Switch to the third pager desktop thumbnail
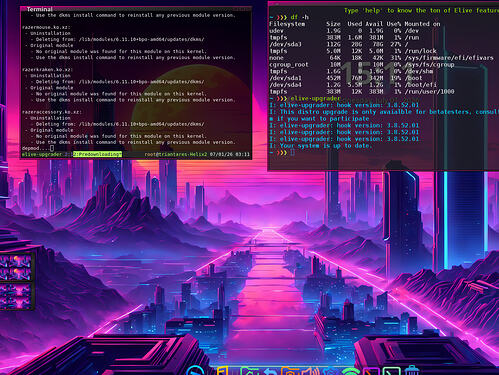Screen dimensions: 499x375 [16, 289]
